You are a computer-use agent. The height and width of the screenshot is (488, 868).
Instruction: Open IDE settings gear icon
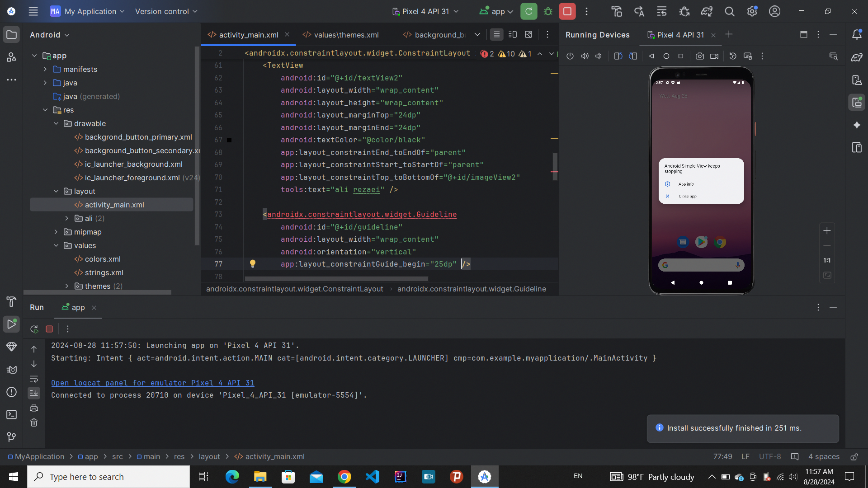tap(752, 11)
